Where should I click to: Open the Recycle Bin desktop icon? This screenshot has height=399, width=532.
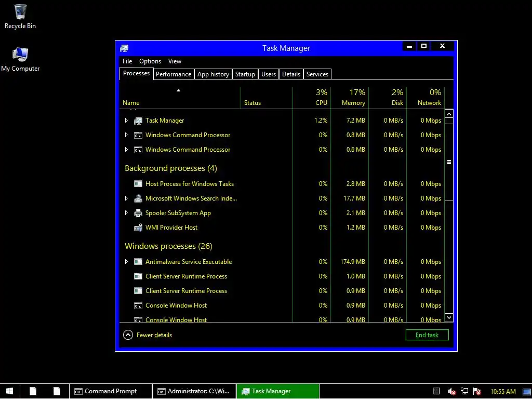click(x=20, y=17)
